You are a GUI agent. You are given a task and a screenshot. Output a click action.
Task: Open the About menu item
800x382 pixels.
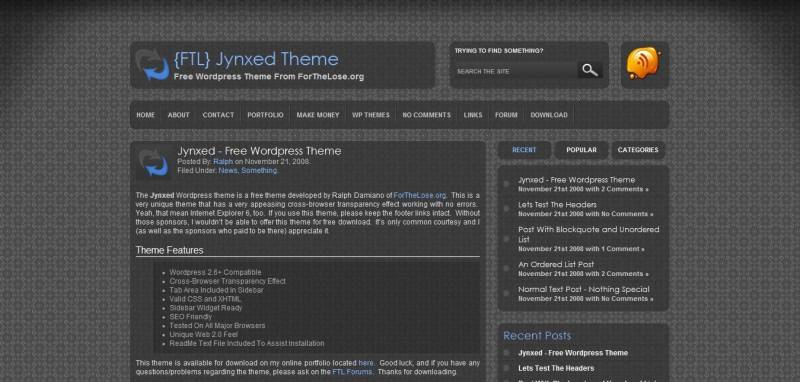[x=179, y=115]
